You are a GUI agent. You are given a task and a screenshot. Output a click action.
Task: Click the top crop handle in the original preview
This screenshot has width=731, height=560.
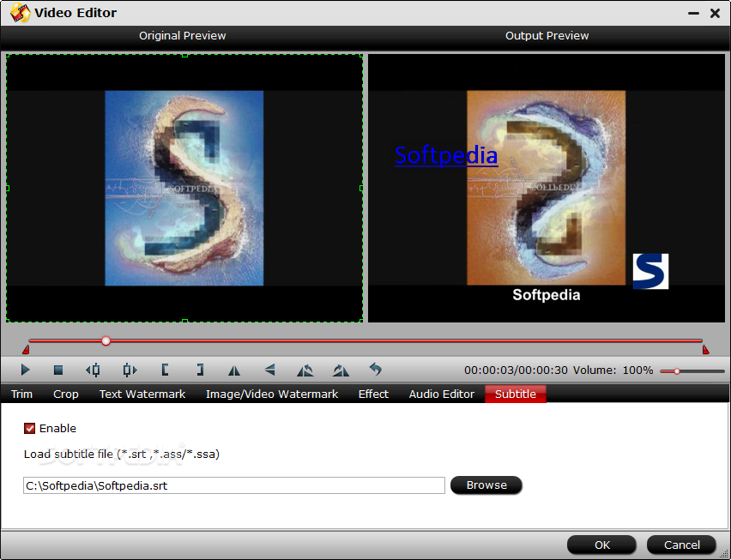[x=184, y=56]
